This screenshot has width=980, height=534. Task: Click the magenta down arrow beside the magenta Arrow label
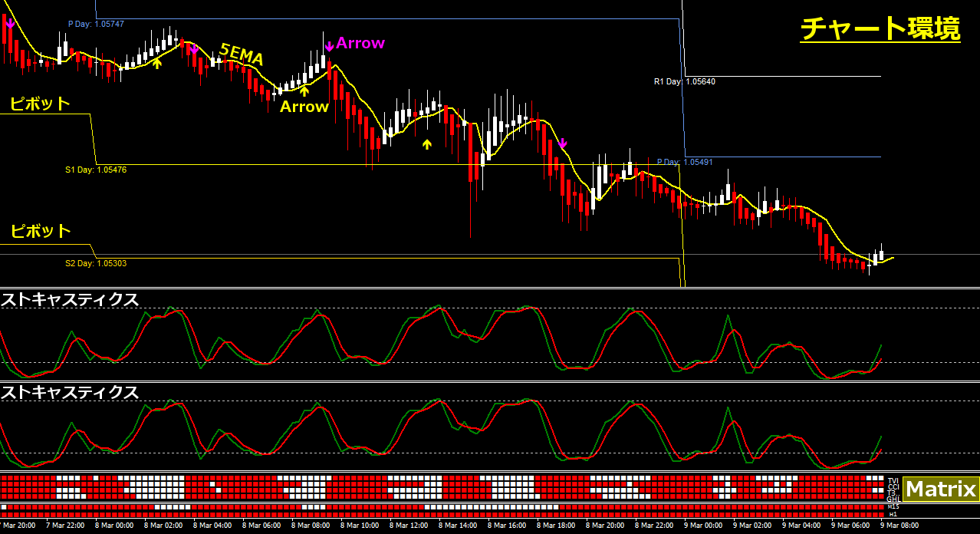(329, 46)
